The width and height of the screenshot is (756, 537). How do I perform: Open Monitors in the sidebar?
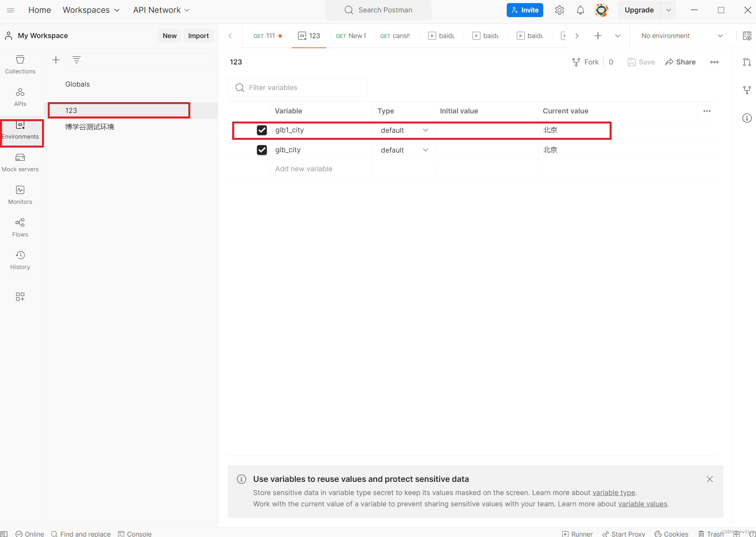click(20, 195)
